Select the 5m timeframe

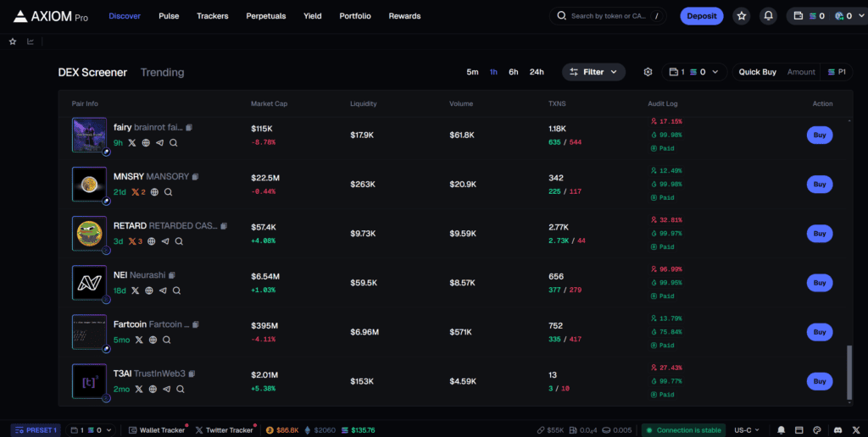(472, 72)
